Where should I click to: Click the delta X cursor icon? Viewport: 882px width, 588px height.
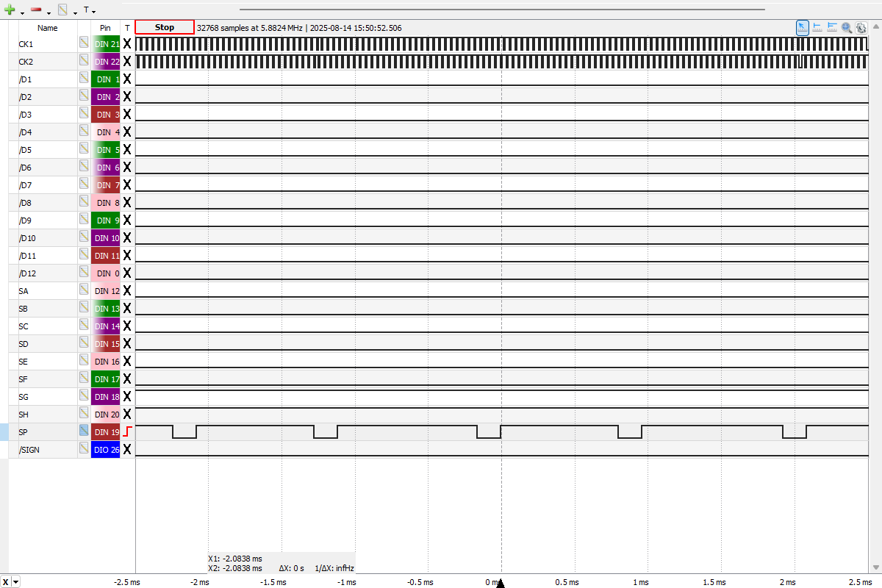[832, 27]
